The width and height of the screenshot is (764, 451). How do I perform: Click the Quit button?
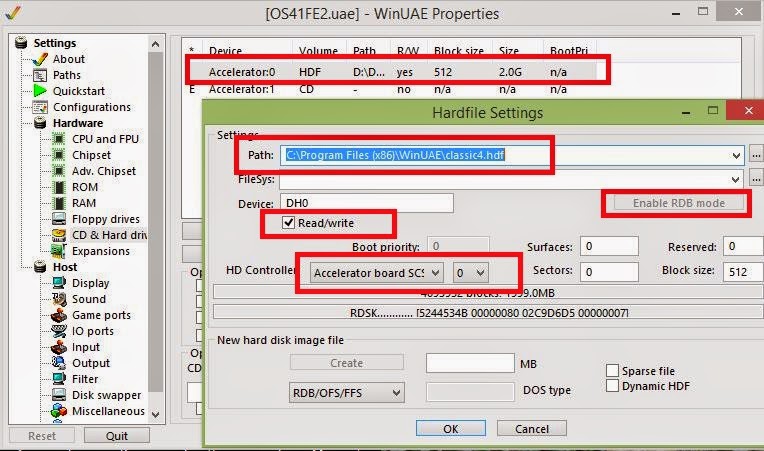pyautogui.click(x=117, y=435)
